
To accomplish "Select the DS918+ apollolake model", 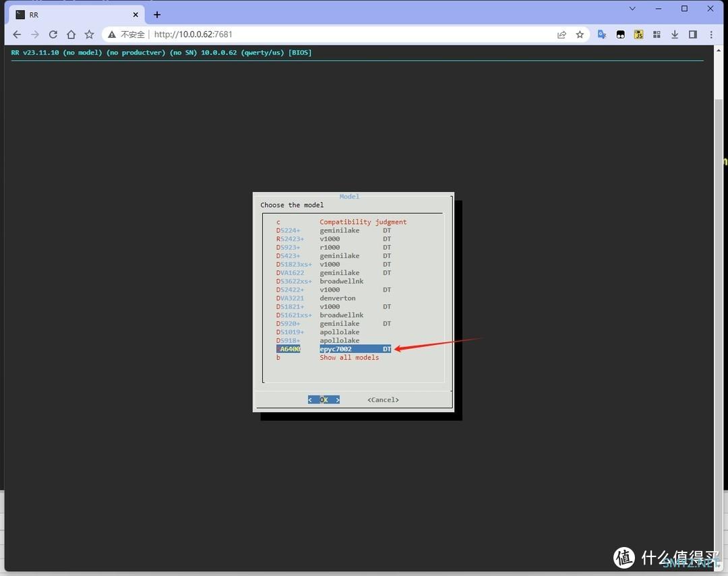I will point(318,340).
